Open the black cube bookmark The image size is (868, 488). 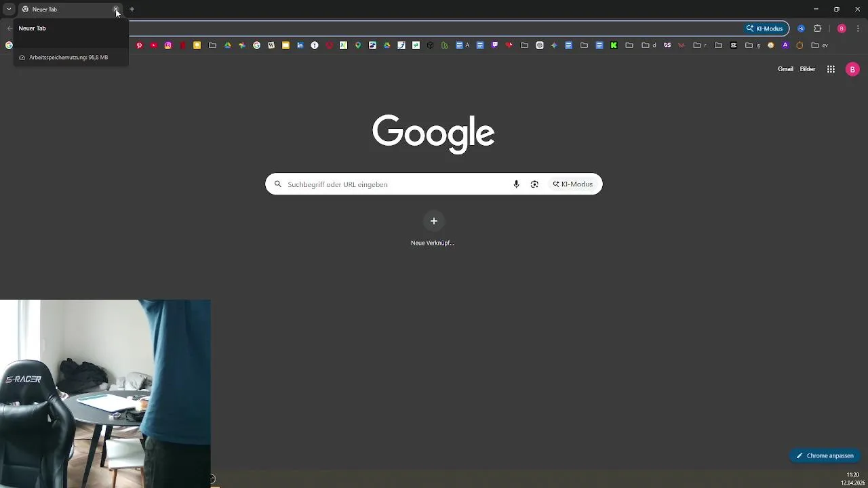(x=430, y=45)
